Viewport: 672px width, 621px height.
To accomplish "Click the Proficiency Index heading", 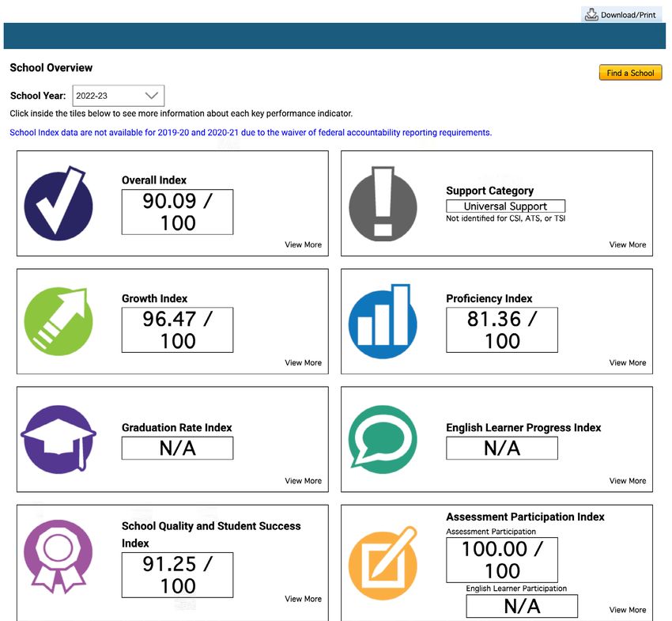I will coord(489,298).
